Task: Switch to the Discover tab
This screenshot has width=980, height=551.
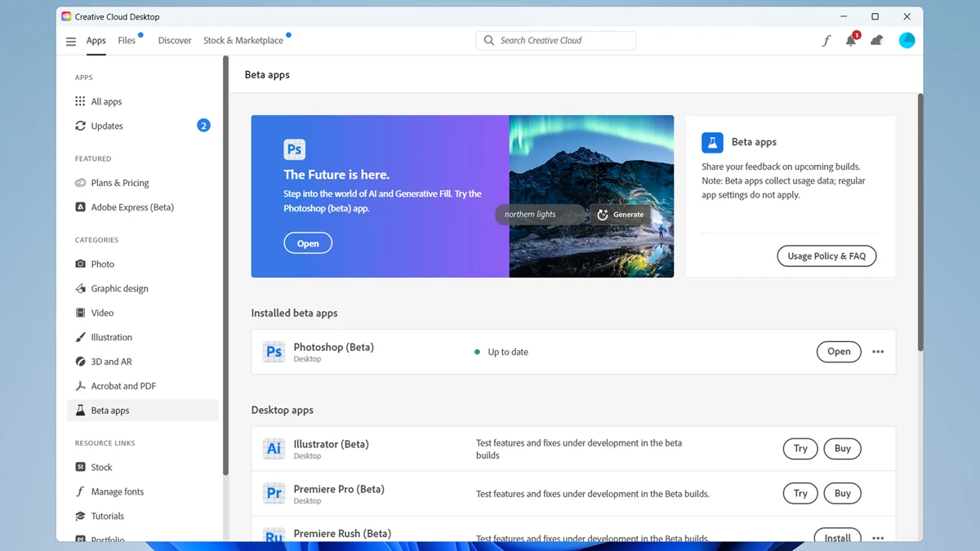Action: click(175, 41)
